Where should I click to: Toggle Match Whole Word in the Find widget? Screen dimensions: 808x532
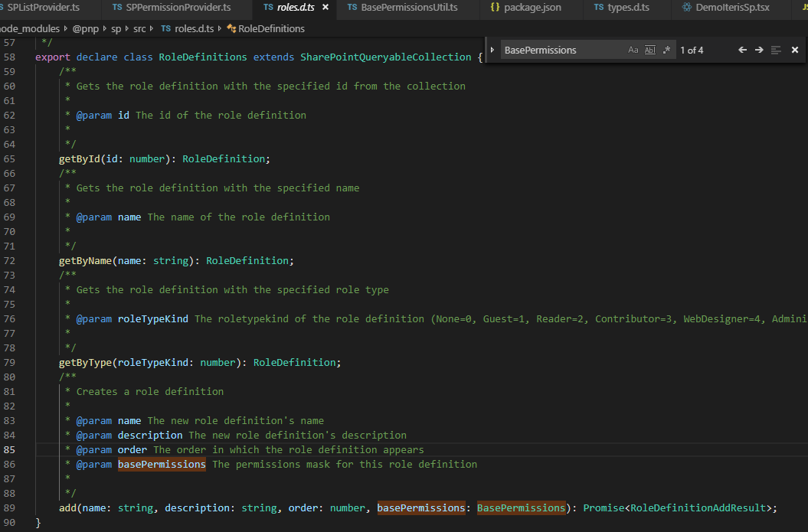coord(649,50)
